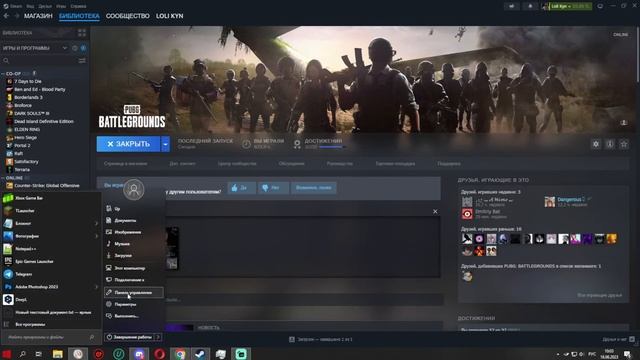Go forward with the right arrow
Viewport: 640px width, 360px height.
point(17,16)
